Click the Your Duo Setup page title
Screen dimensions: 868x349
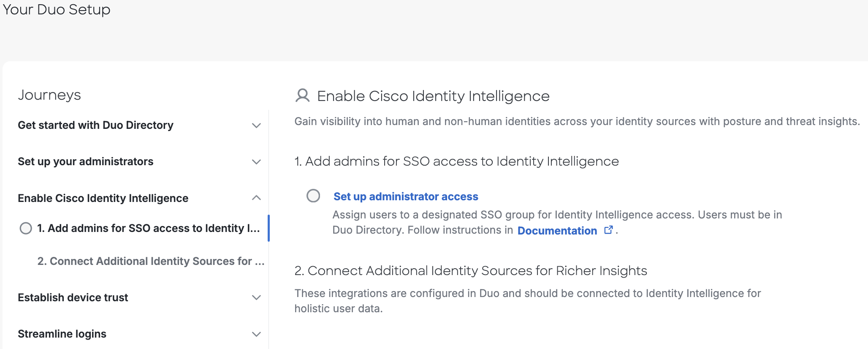tap(57, 9)
